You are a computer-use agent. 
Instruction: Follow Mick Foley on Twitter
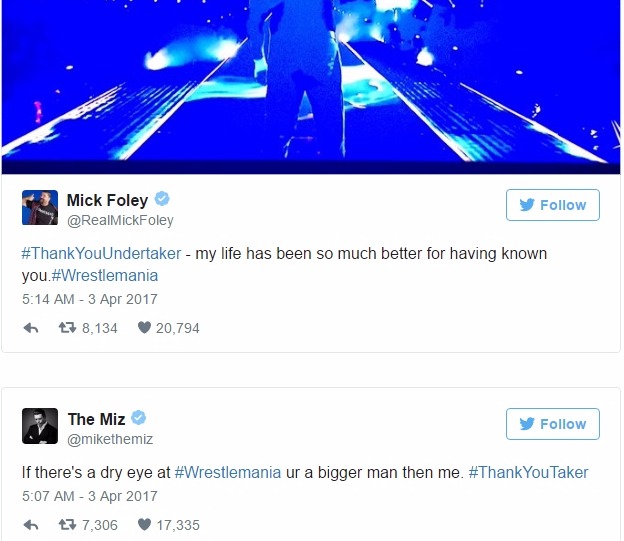[x=553, y=205]
